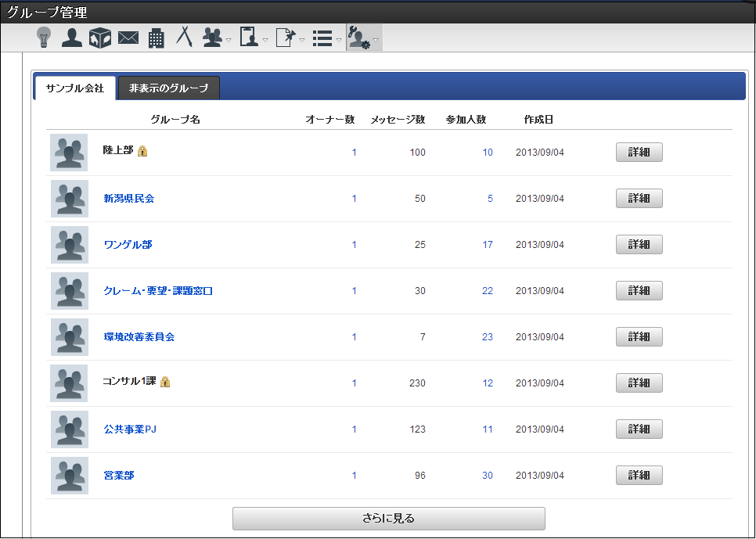Switch to the 非表示のグループ tab
The image size is (756, 539).
click(168, 88)
